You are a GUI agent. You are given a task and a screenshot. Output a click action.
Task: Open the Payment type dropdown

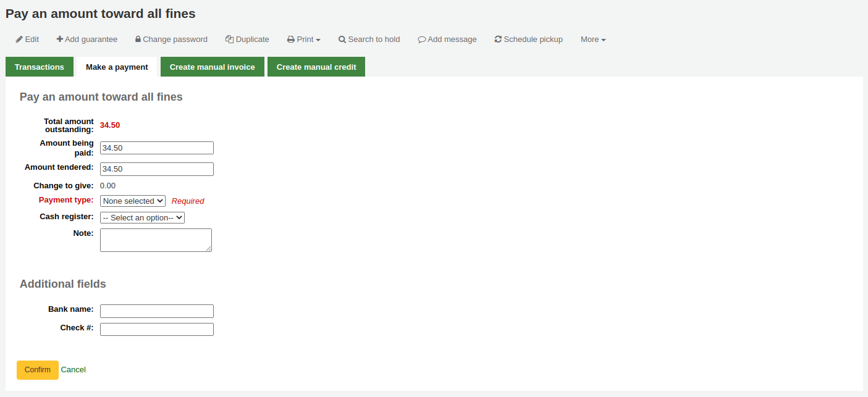point(133,201)
